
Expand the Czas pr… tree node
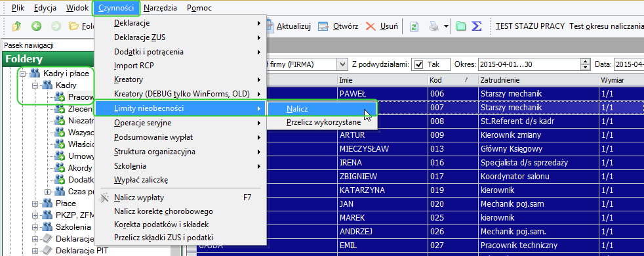(x=48, y=192)
